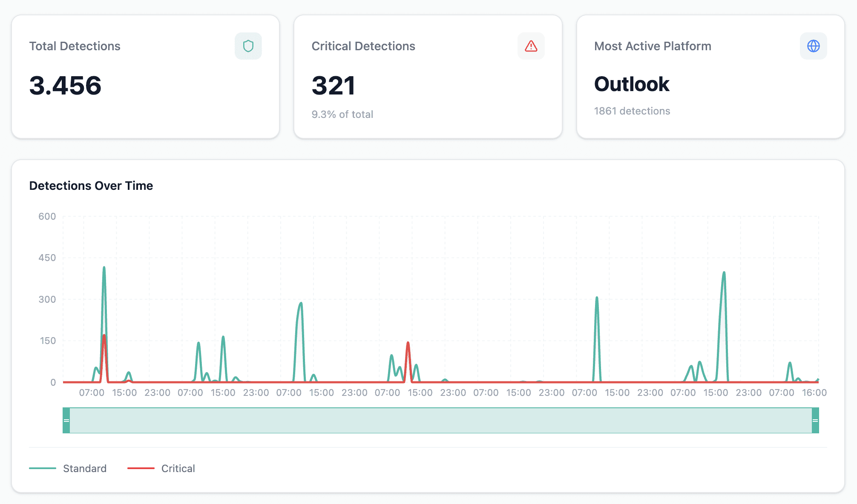This screenshot has height=504, width=857.
Task: Click the middle of the time range brush
Action: pos(441,421)
